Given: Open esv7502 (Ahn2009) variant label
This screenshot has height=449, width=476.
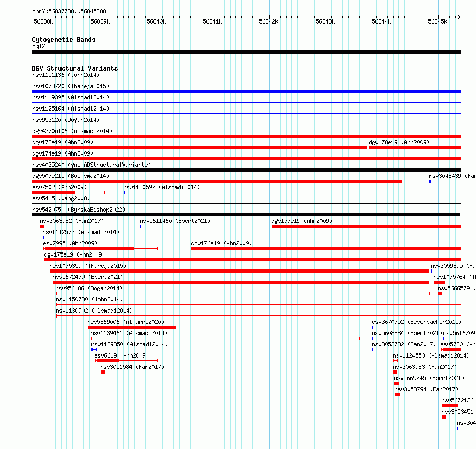Looking at the screenshot, I should click(x=59, y=187).
